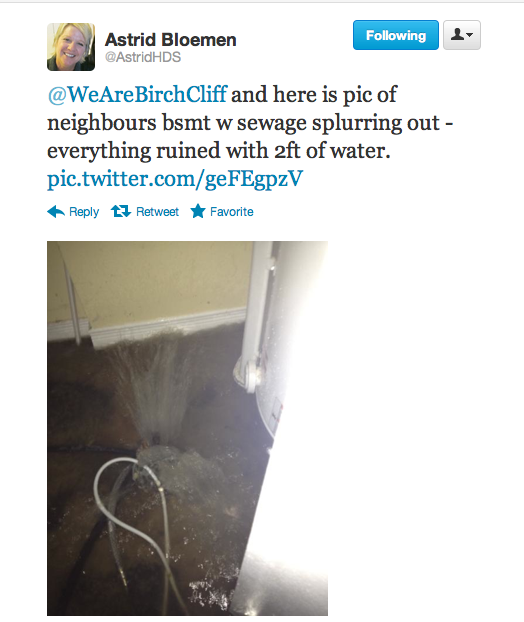Open the user actions person-icon dropdown
Viewport: 524px width, 622px height.
coord(462,35)
